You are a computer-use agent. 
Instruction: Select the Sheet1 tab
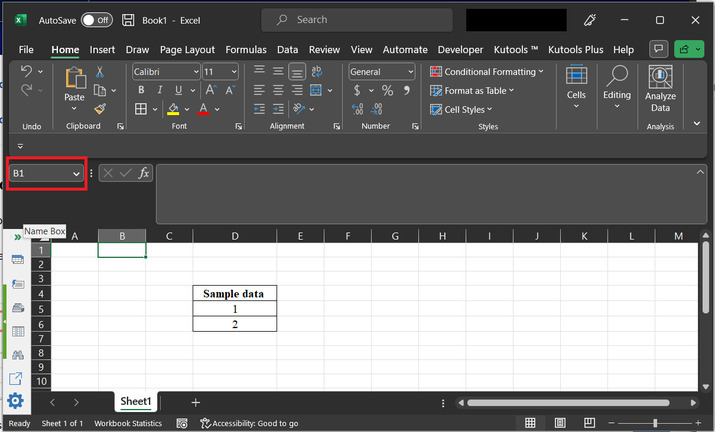(x=135, y=401)
